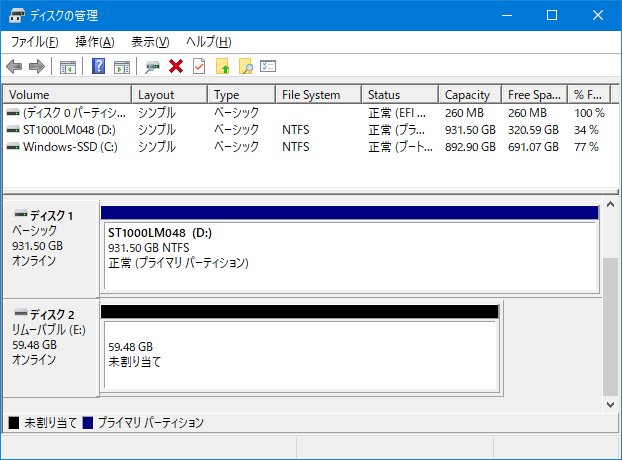622x460 pixels.
Task: Sort by the Layout column header
Action: click(170, 95)
